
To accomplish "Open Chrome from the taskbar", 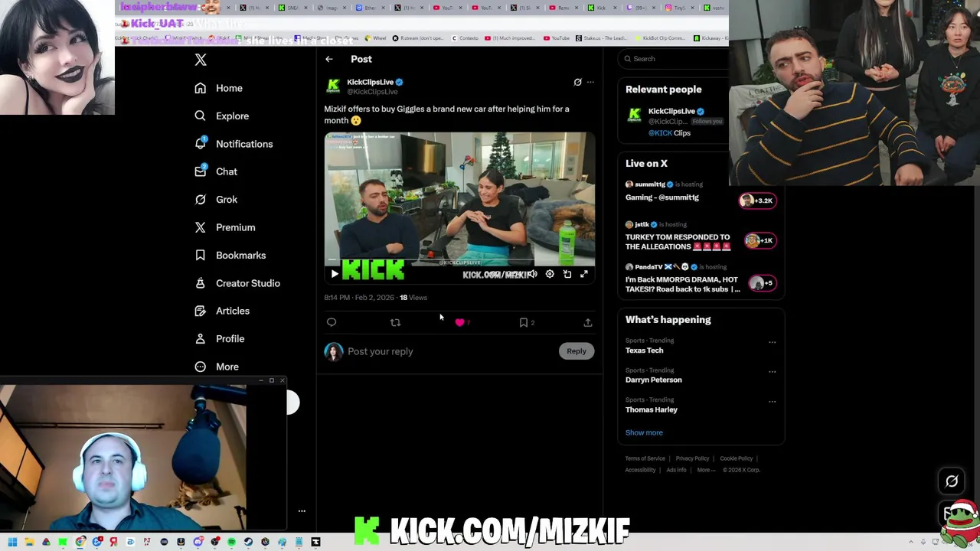I will (x=80, y=542).
